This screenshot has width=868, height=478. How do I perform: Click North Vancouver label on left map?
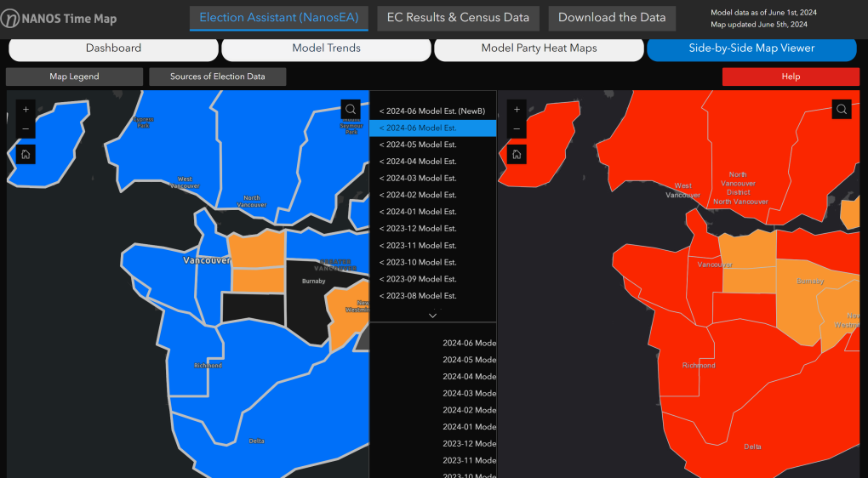[x=251, y=202]
